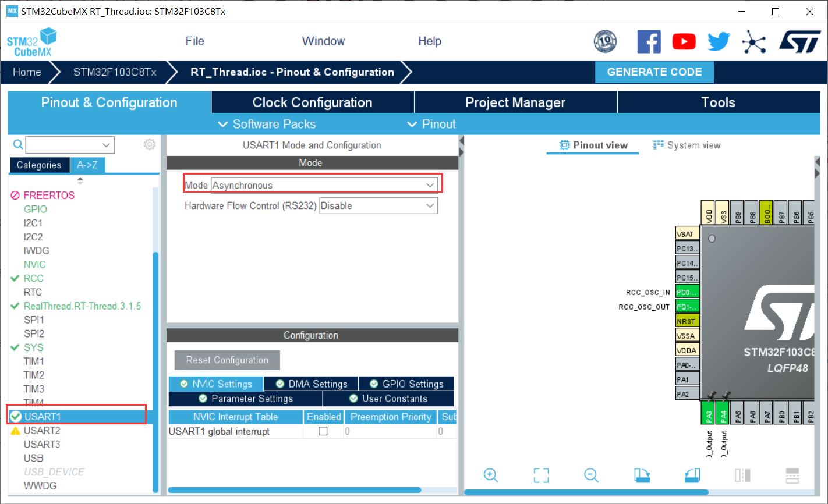828x504 pixels.
Task: Open the User Constants tab
Action: 388,399
